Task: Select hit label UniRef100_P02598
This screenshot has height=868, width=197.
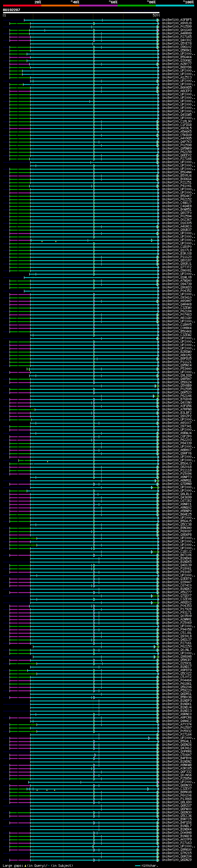Action: click(x=177, y=145)
